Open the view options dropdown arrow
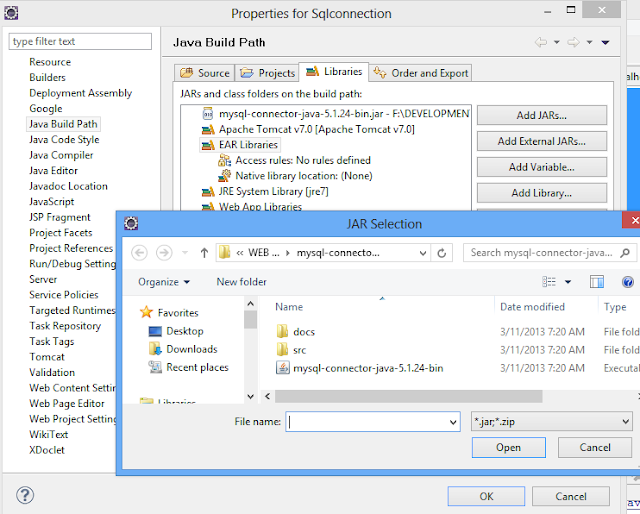The width and height of the screenshot is (640, 514). (568, 282)
